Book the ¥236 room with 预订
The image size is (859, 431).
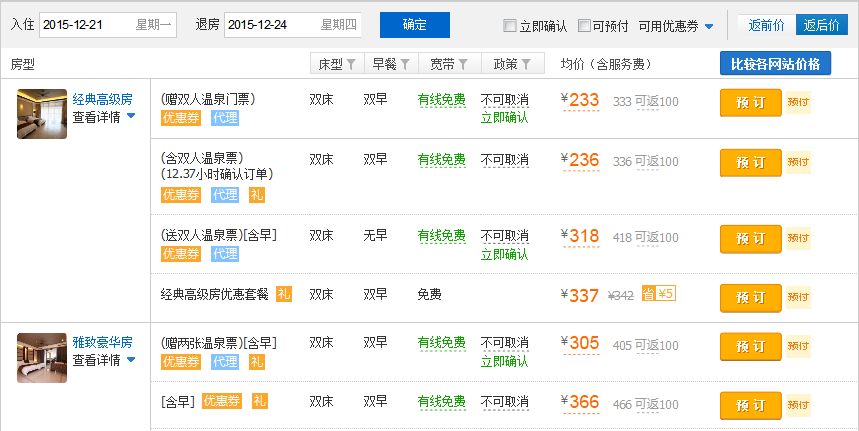(x=750, y=162)
